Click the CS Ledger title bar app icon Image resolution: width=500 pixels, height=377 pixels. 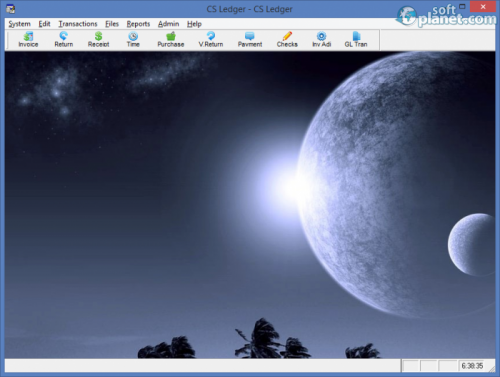(10, 9)
